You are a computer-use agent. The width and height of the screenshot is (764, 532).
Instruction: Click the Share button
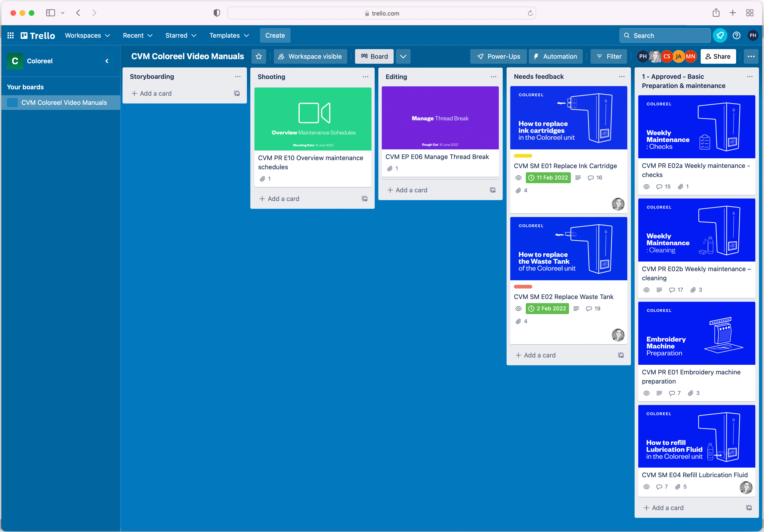[718, 56]
